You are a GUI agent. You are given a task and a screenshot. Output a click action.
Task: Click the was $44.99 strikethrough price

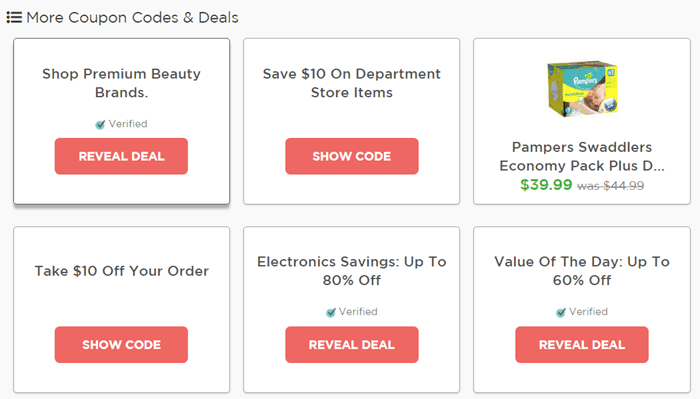click(x=610, y=186)
